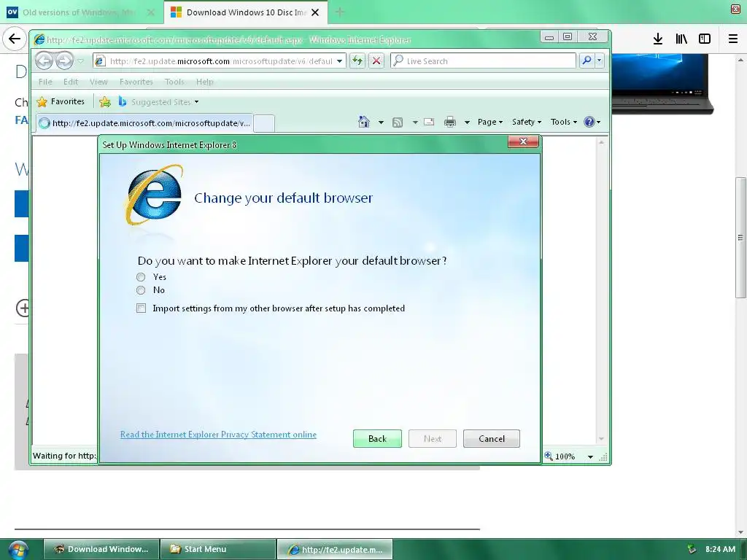Open IE Help menu
The height and width of the screenshot is (560, 747).
[x=205, y=82]
